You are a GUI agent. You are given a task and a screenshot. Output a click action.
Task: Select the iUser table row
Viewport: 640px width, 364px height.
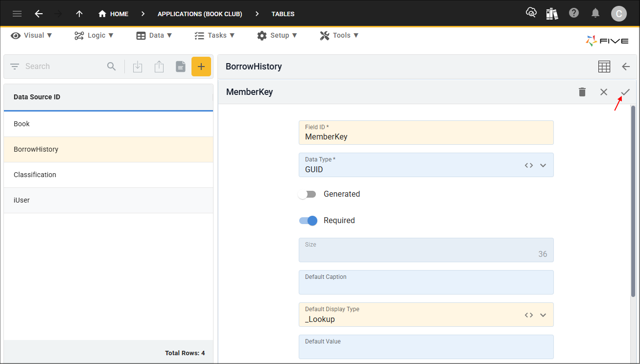[108, 200]
